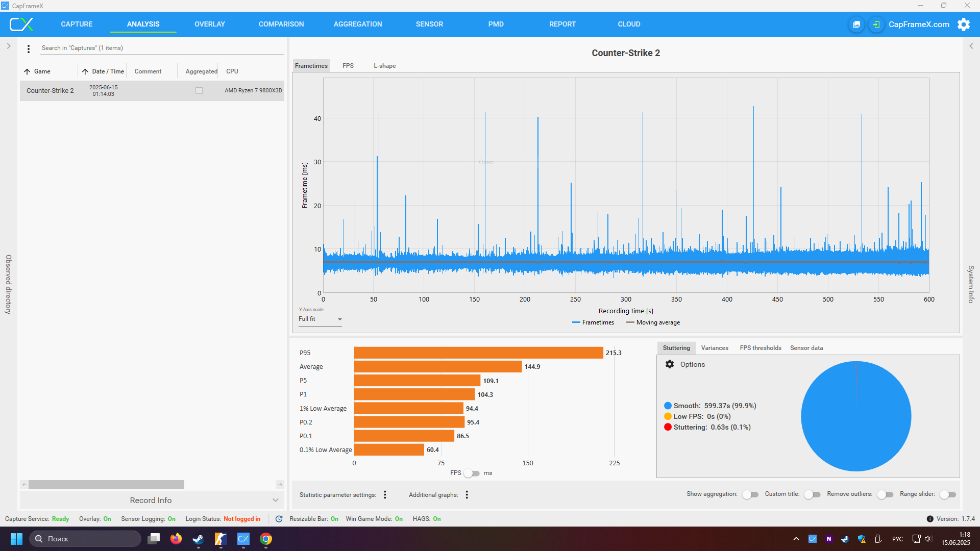
Task: Open CapFrameX.com link
Action: point(919,24)
